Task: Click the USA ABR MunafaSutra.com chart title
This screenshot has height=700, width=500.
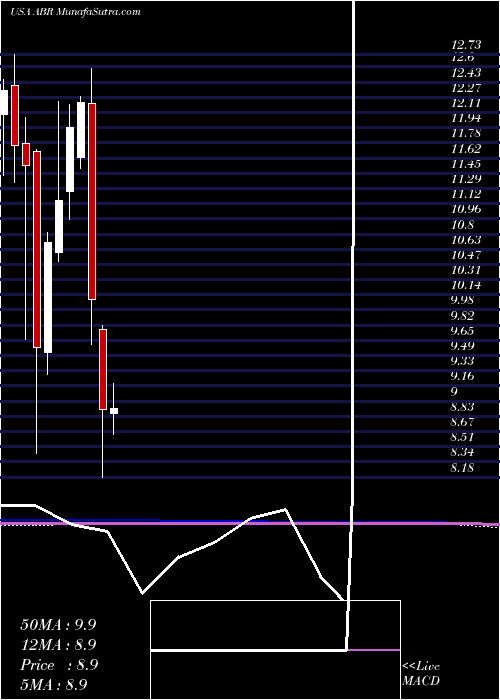Action: pos(75,12)
